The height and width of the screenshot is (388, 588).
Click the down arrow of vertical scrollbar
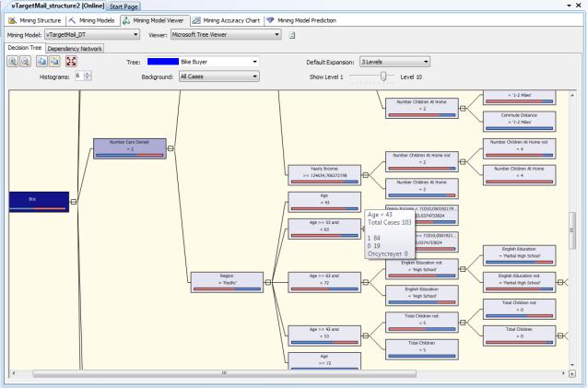point(572,365)
